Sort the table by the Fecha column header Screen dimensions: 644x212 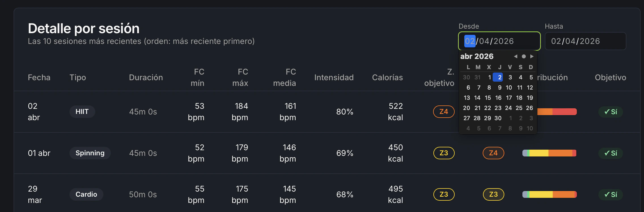39,77
